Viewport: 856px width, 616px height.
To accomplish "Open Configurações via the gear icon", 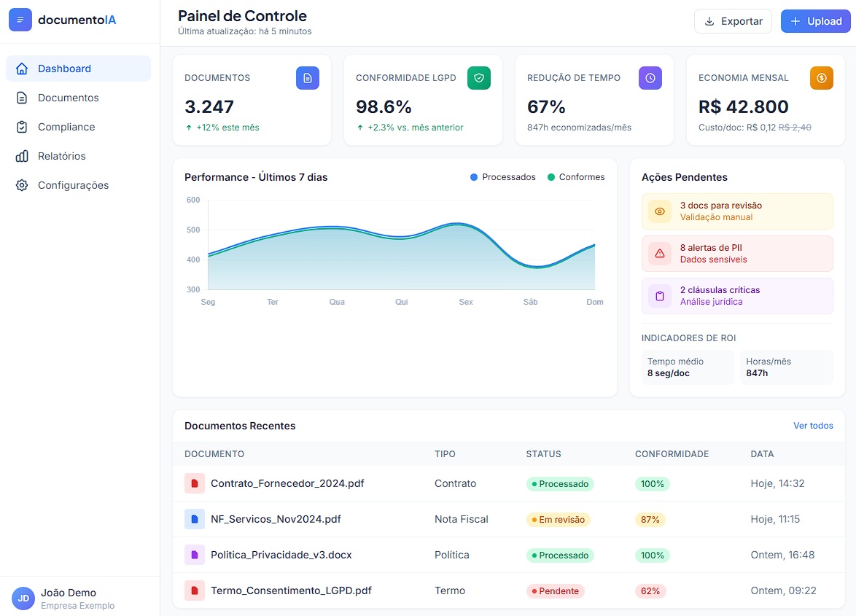I will (21, 185).
